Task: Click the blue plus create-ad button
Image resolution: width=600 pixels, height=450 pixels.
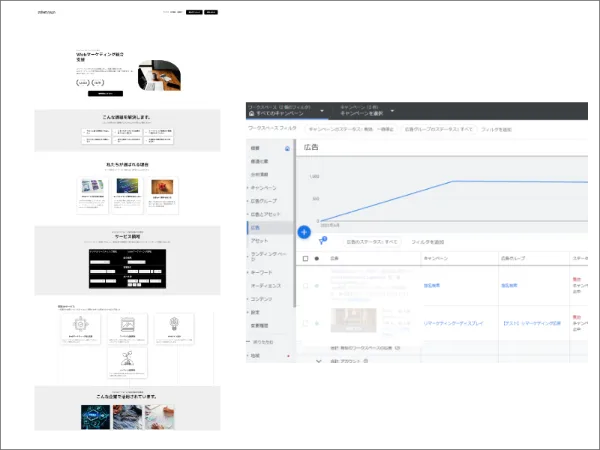Action: click(x=304, y=231)
